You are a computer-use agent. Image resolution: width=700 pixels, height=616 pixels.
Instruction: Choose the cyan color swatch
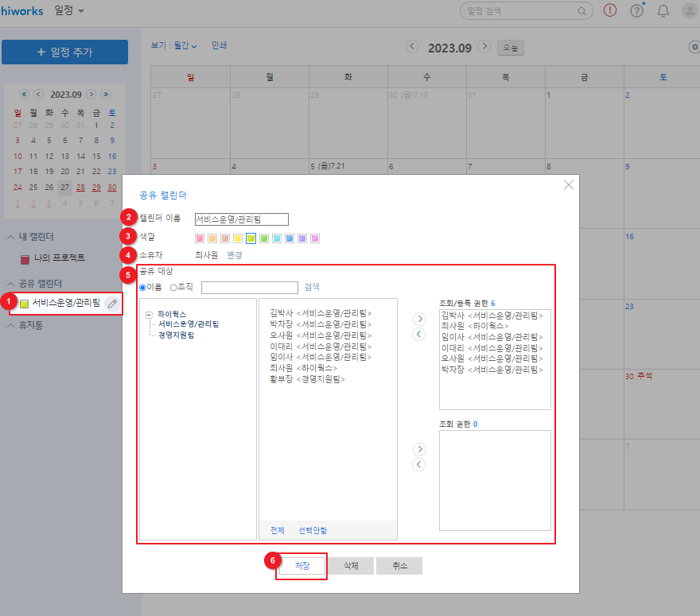tap(277, 238)
